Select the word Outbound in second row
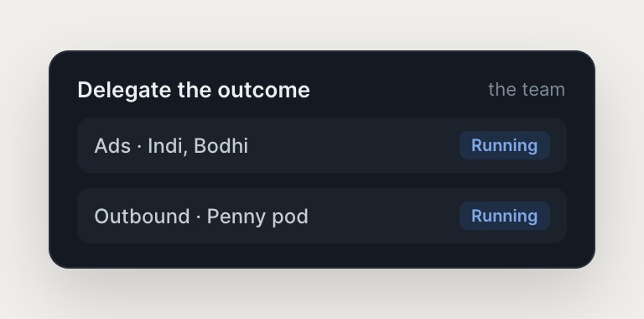This screenshot has width=644, height=319. pos(142,217)
